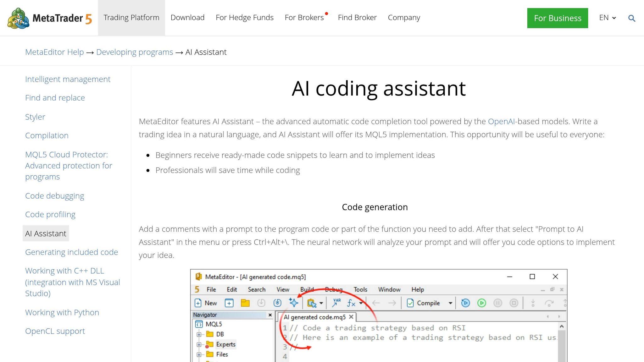Click the MetaTrader 5 logo
This screenshot has height=362, width=644.
(50, 18)
